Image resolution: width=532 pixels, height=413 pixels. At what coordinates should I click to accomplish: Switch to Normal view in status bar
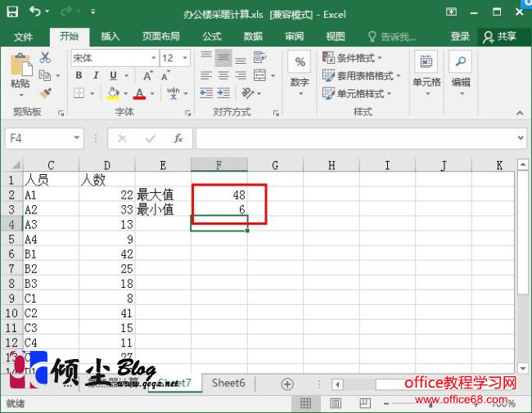pos(305,403)
